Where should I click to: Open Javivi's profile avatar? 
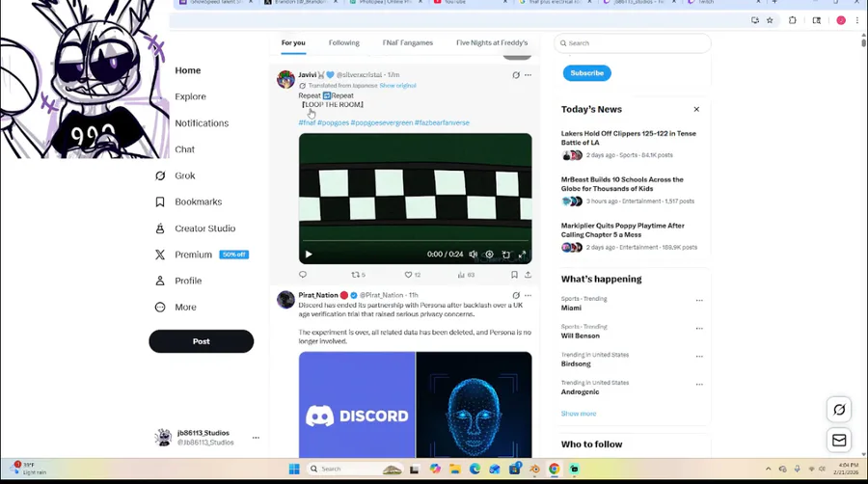(285, 80)
